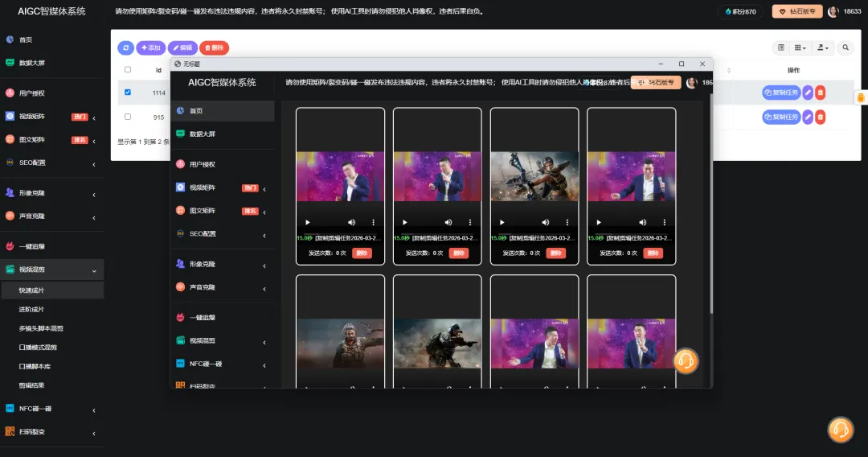The image size is (868, 457).
Task: Open the rifle-aiming soldier video thumbnail
Action: coord(437,344)
